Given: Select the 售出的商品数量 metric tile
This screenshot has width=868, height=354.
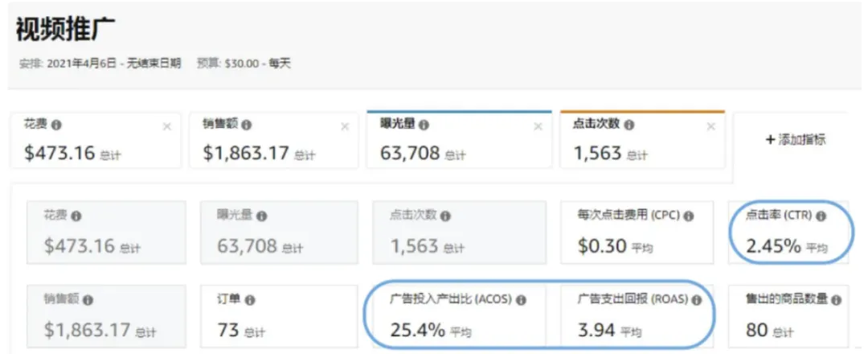Looking at the screenshot, I should [789, 316].
